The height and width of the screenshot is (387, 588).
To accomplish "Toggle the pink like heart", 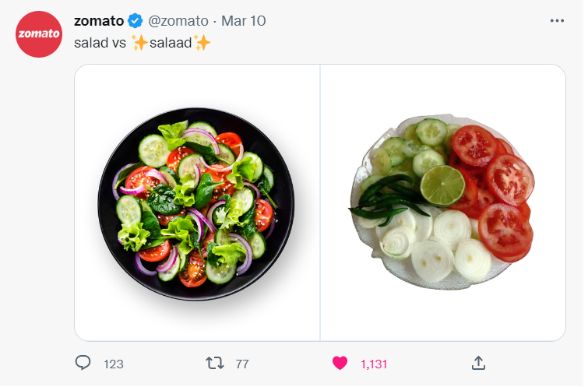I will click(340, 363).
